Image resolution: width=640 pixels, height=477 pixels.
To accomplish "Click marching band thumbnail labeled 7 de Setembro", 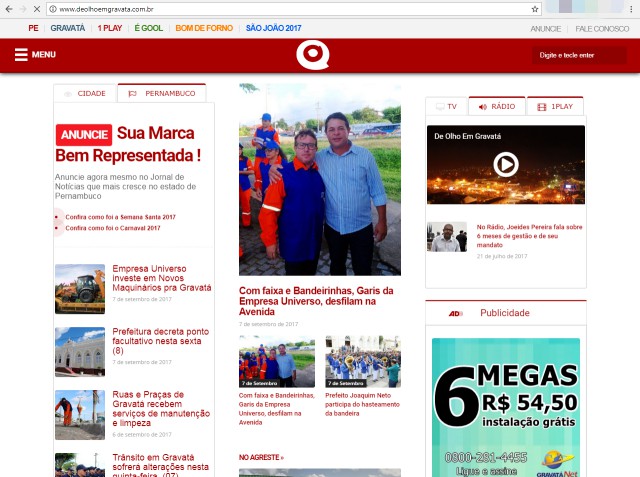I will [x=363, y=362].
